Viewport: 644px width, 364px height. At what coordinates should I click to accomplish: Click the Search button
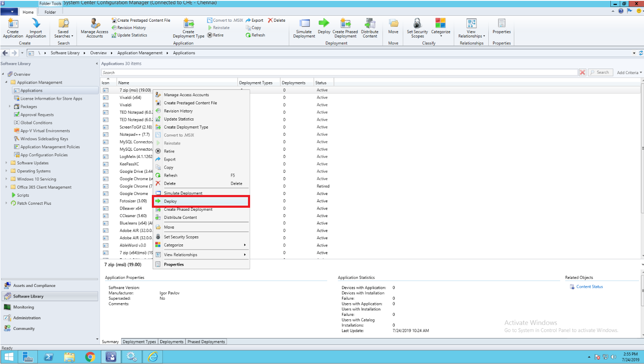pyautogui.click(x=600, y=72)
